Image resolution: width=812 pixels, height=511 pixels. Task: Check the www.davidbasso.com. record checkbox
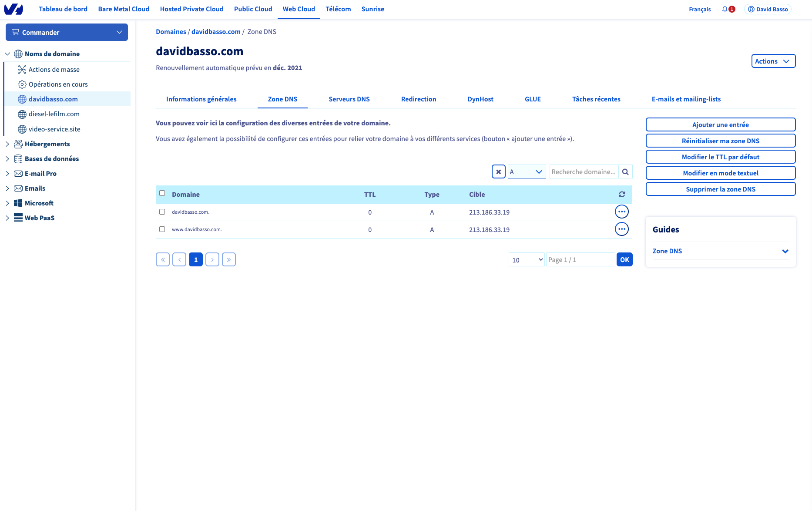pyautogui.click(x=162, y=229)
